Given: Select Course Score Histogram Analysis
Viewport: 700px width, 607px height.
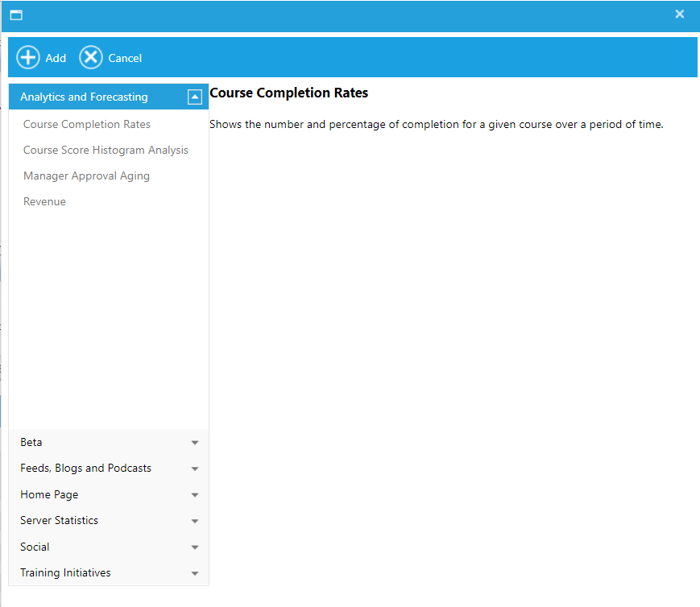Looking at the screenshot, I should tap(106, 150).
